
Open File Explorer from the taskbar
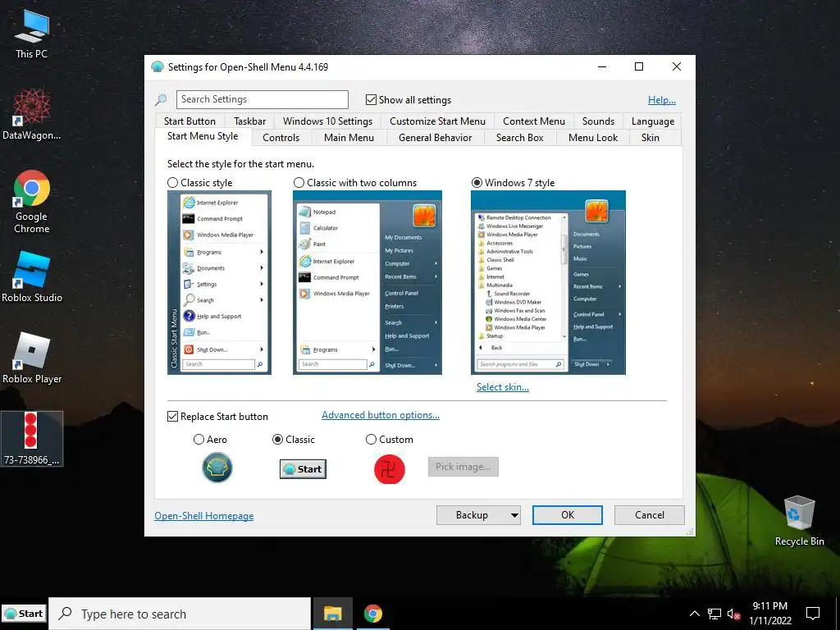point(333,614)
